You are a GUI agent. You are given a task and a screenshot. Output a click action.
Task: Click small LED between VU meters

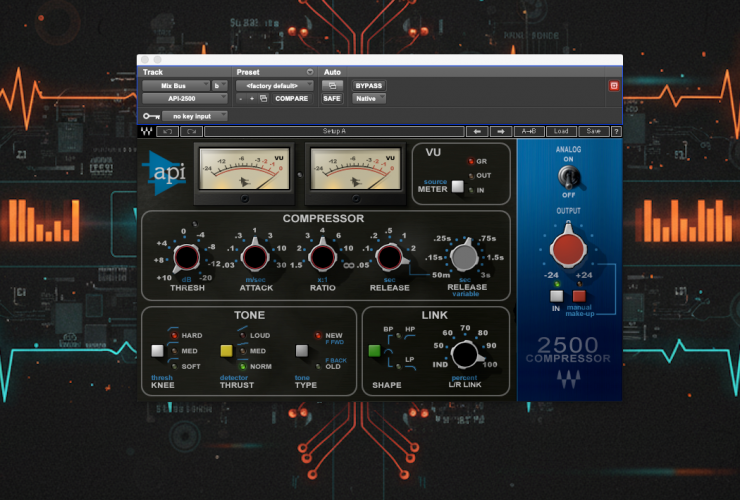tap(299, 174)
